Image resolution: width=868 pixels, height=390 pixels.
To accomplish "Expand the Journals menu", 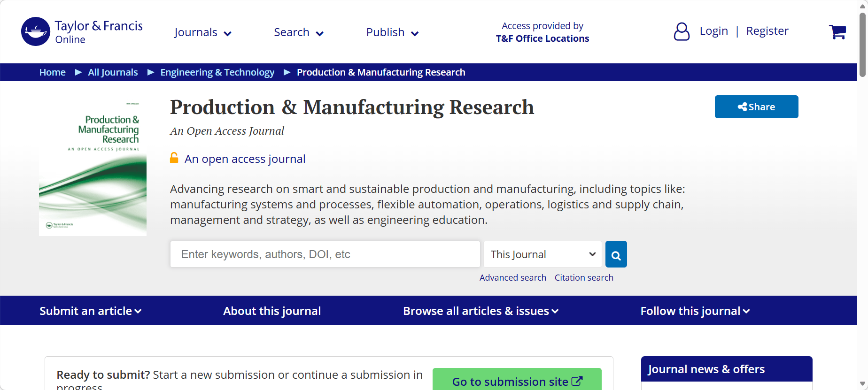I will pos(203,32).
